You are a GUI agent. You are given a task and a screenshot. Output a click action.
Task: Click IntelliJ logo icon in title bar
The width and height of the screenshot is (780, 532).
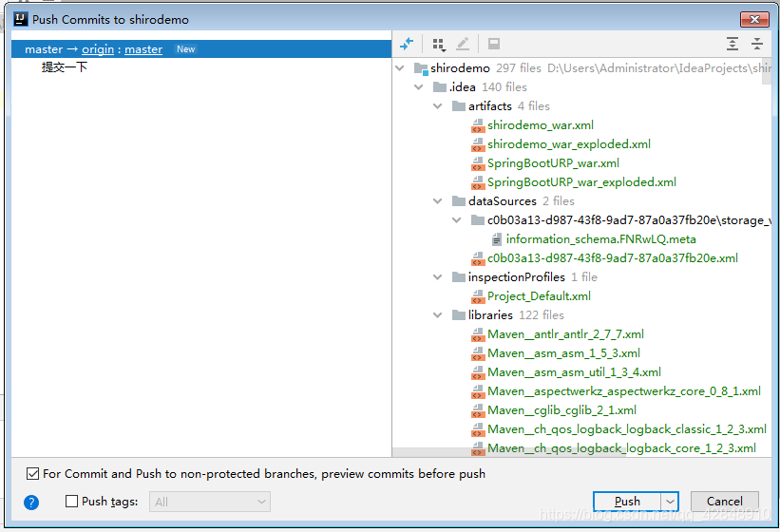(20, 19)
